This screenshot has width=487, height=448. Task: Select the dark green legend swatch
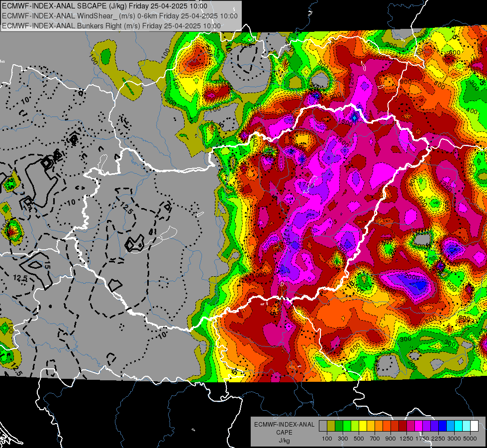pyautogui.click(x=339, y=426)
